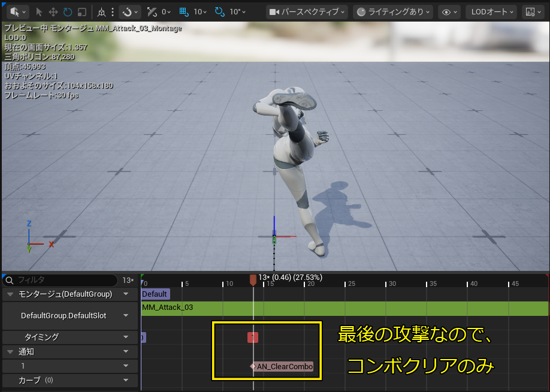Screen dimensions: 550x392
Task: Open the ライティングあり view mode menu
Action: click(393, 12)
